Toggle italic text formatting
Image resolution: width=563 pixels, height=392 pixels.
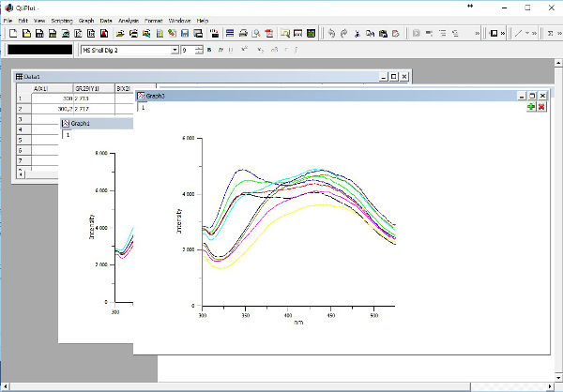[221, 50]
